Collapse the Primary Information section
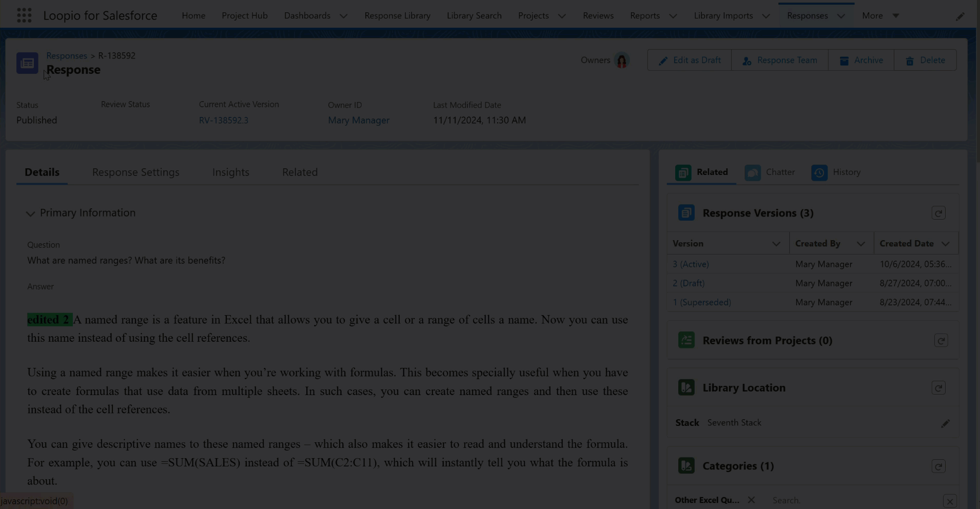Viewport: 980px width, 509px height. point(31,213)
